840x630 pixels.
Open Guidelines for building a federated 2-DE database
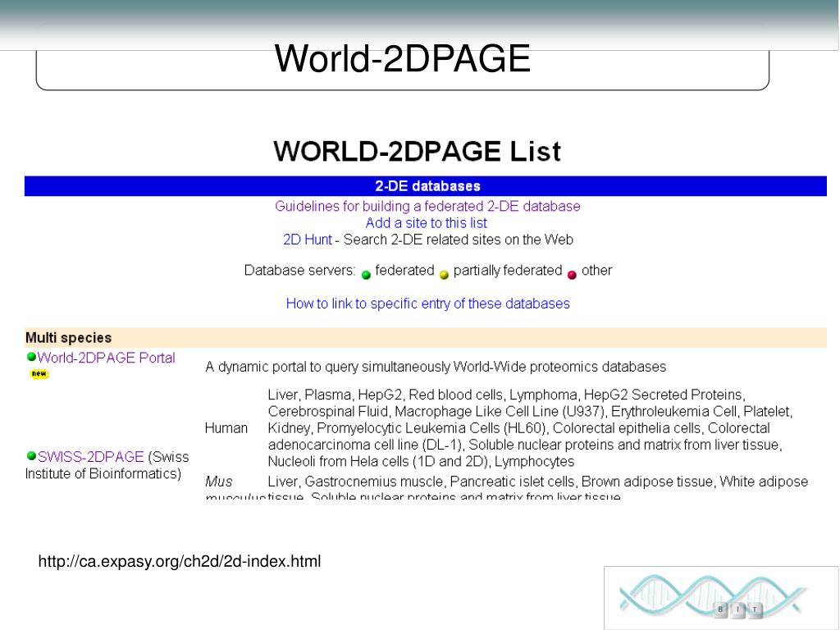[x=427, y=206]
